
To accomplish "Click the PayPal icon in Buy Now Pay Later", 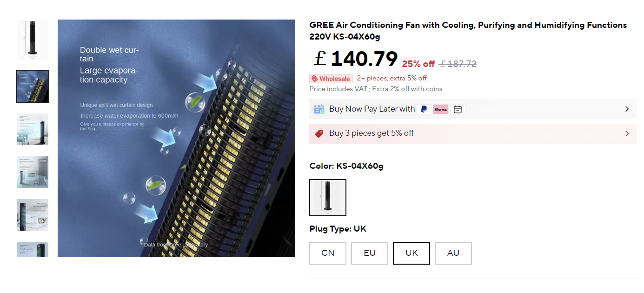I will tap(424, 109).
